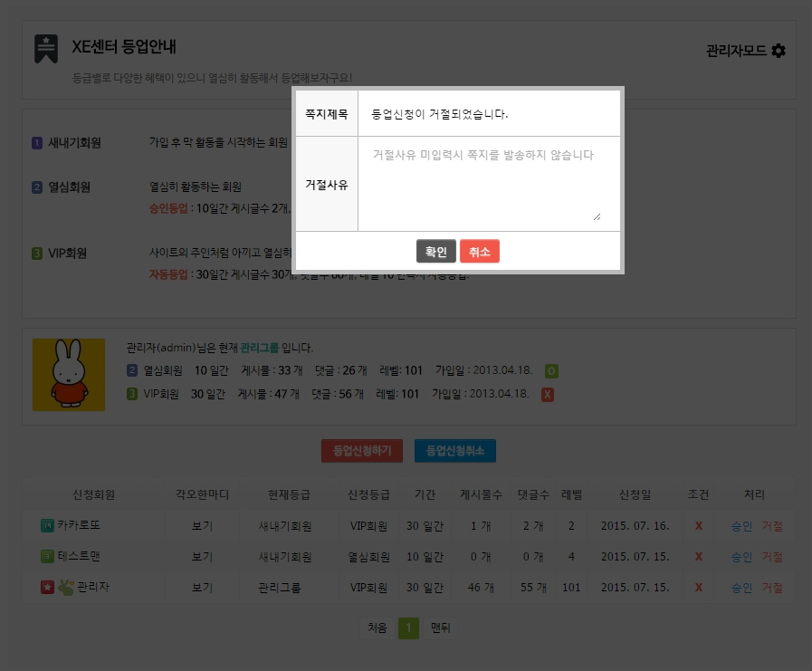Click the red 취소 button

(x=480, y=252)
